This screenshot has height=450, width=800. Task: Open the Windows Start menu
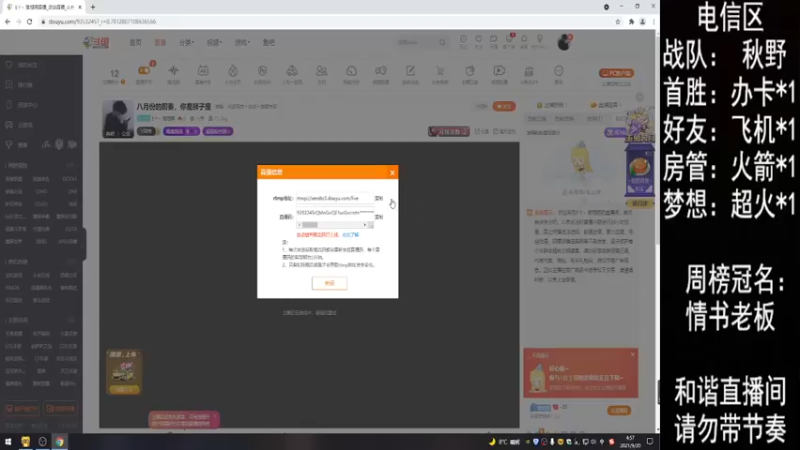tap(8, 442)
